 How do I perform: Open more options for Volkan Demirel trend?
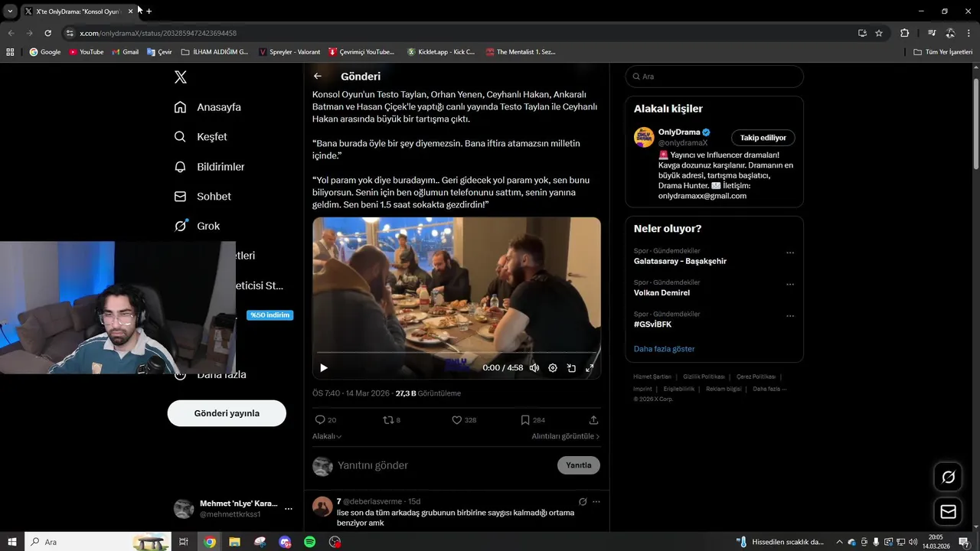(x=790, y=284)
